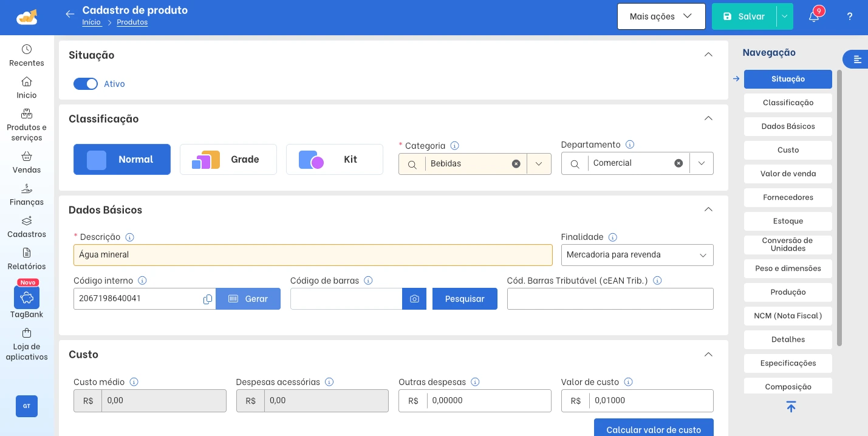The height and width of the screenshot is (436, 868).
Task: Open the Finalidade dropdown
Action: click(637, 255)
